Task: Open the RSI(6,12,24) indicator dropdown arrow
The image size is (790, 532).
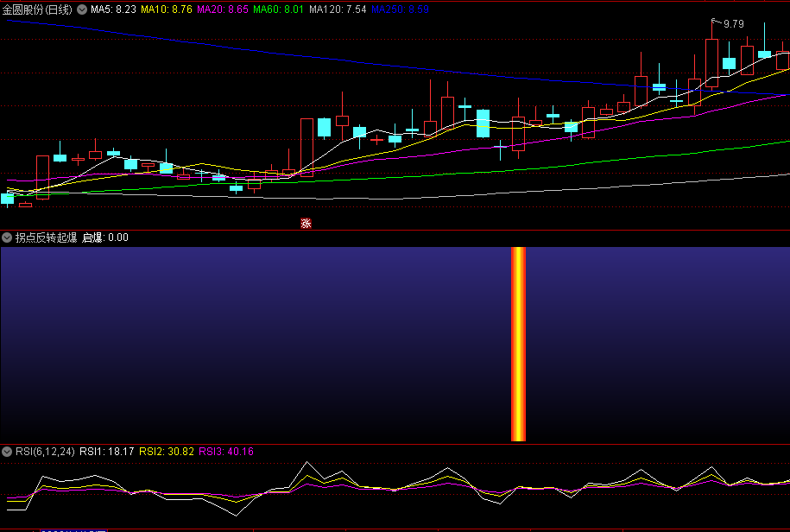Action: click(7, 452)
